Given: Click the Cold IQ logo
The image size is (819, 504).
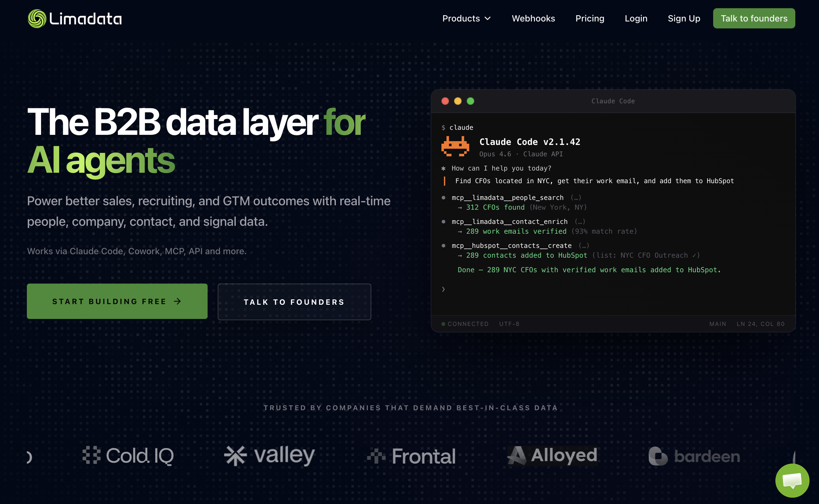Looking at the screenshot, I should coord(128,455).
